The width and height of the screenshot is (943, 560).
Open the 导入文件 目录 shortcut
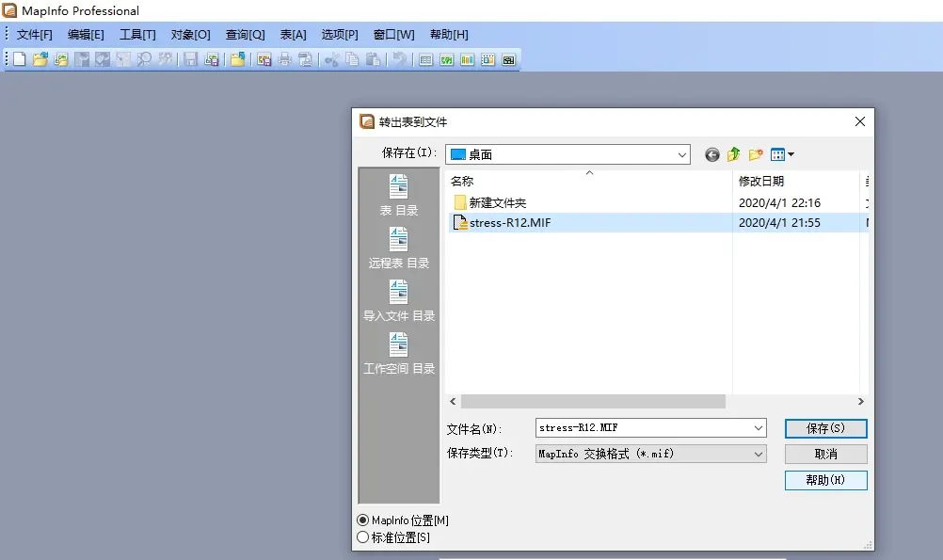pos(399,301)
